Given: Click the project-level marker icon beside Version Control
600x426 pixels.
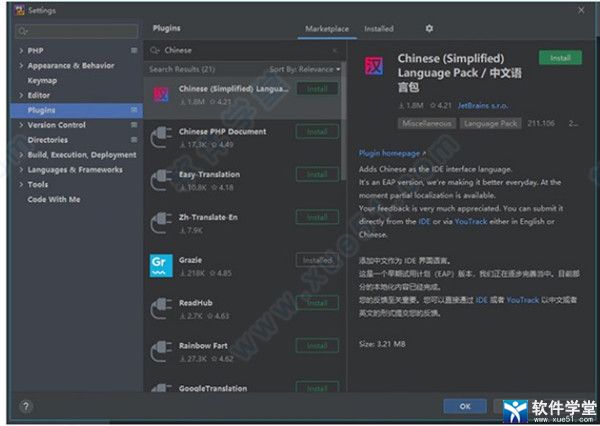Looking at the screenshot, I should (134, 124).
